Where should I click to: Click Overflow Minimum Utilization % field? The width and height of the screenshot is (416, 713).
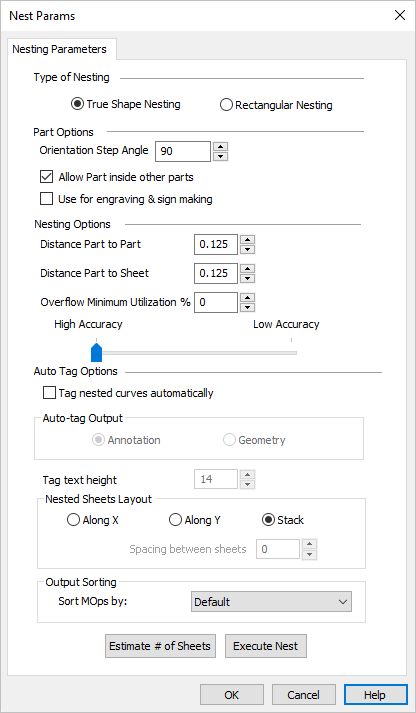(x=216, y=302)
